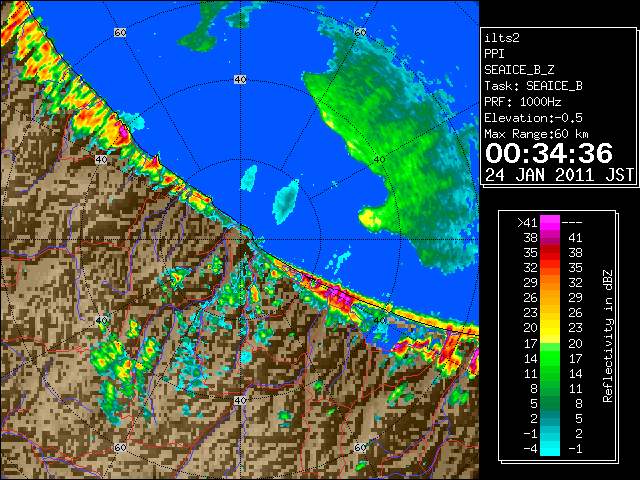Select the bright green swatch at left-column label 14

tap(550, 358)
